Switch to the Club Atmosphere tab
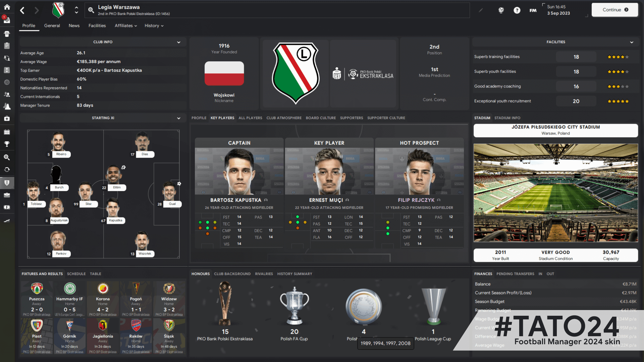Image resolution: width=644 pixels, height=362 pixels. coord(284,118)
